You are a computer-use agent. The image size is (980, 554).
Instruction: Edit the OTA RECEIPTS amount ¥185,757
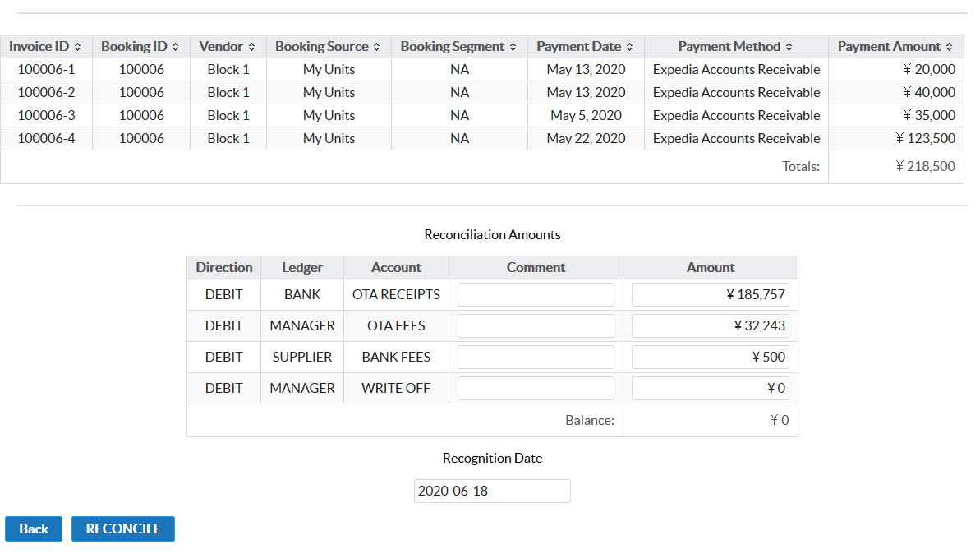point(710,295)
